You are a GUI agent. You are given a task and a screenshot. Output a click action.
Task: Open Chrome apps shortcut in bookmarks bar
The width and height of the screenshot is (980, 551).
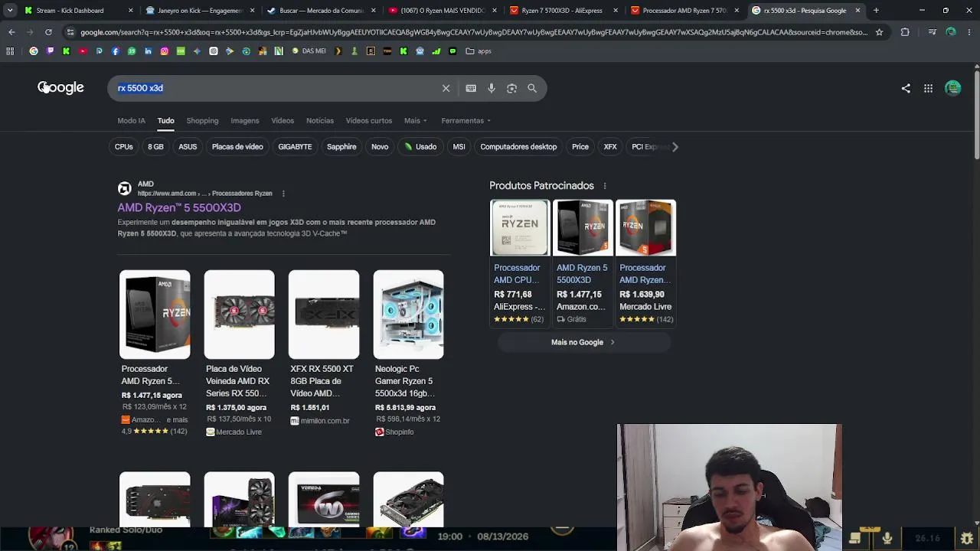pos(10,51)
